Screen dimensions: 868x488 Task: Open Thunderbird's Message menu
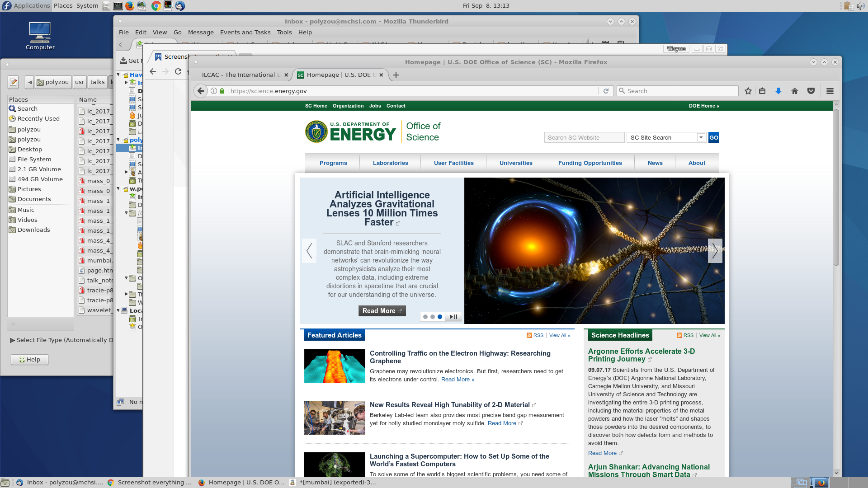click(201, 32)
